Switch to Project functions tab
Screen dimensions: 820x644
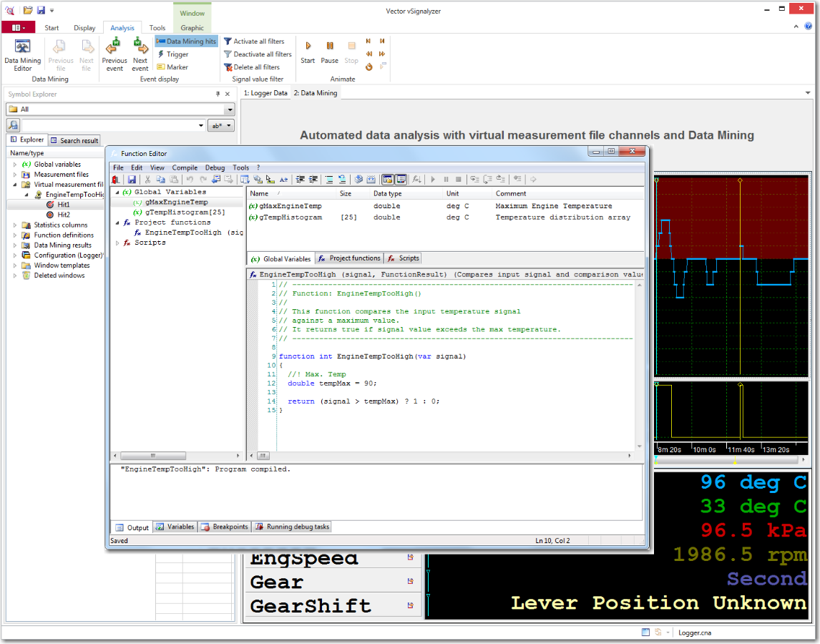349,258
